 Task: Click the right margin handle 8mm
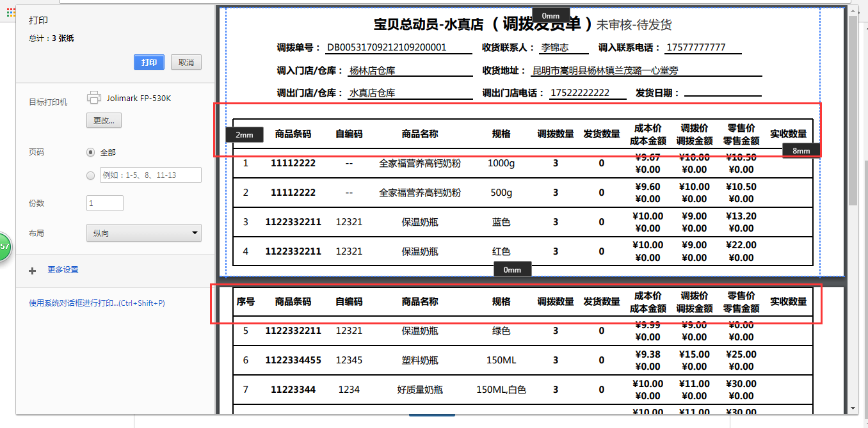801,150
